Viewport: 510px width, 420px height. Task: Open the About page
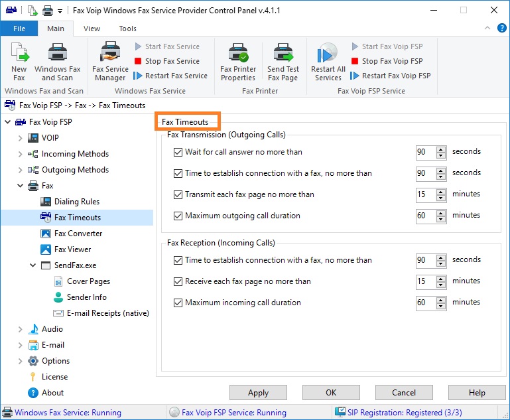[x=52, y=393]
